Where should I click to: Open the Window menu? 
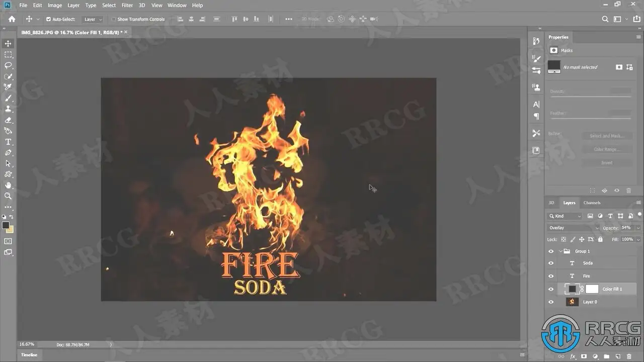(177, 5)
